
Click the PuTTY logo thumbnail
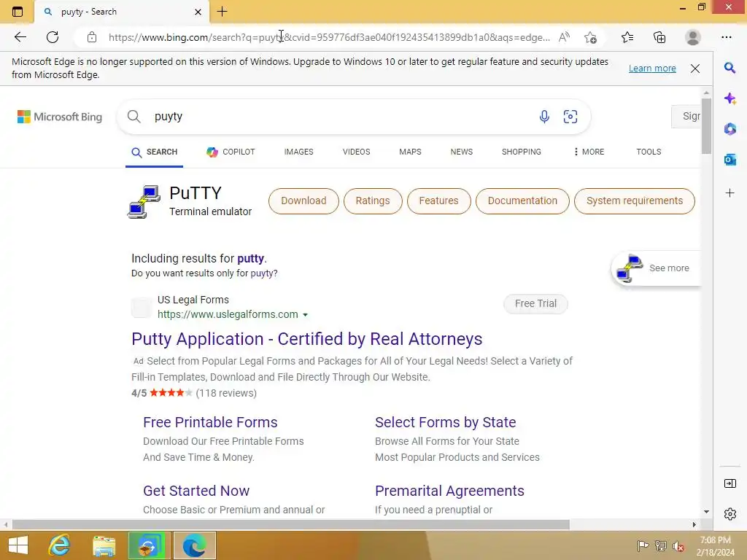coord(144,202)
